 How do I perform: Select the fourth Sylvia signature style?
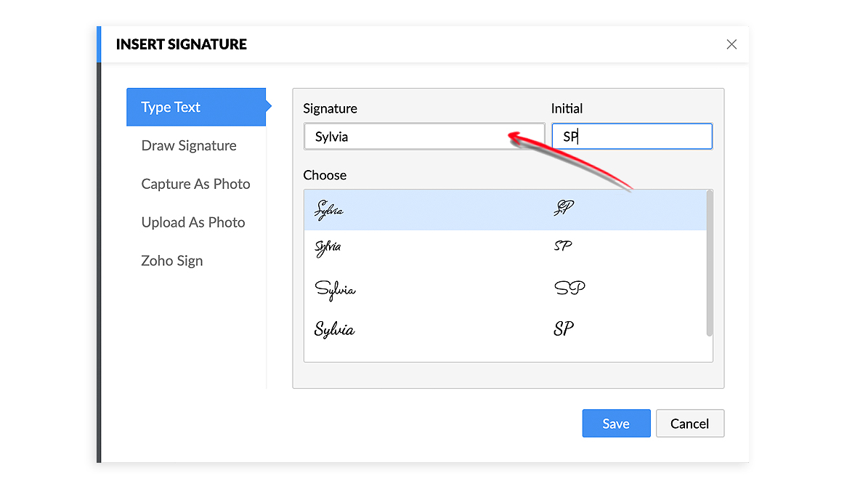point(334,330)
